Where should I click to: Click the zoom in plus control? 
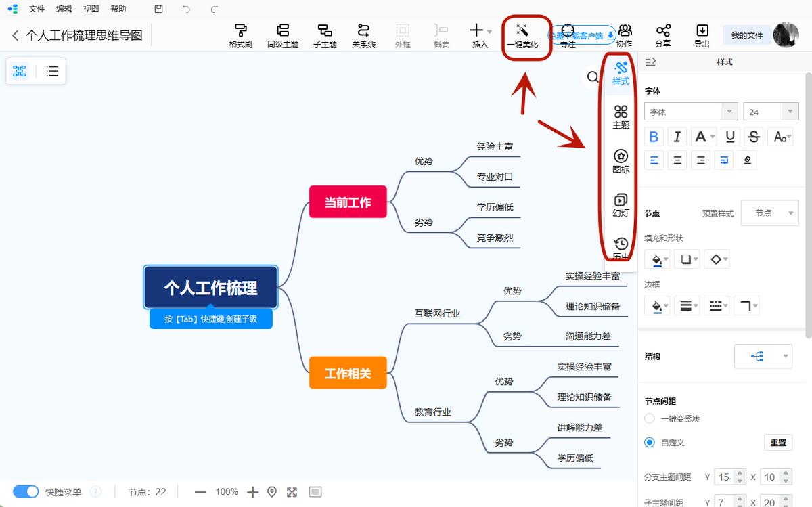[x=252, y=492]
